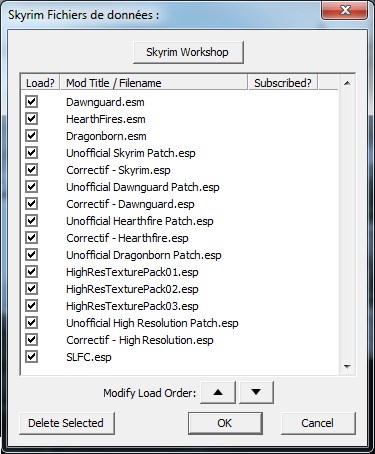
Task: Select HighResTexturePack03.esp filename
Action: tap(132, 306)
